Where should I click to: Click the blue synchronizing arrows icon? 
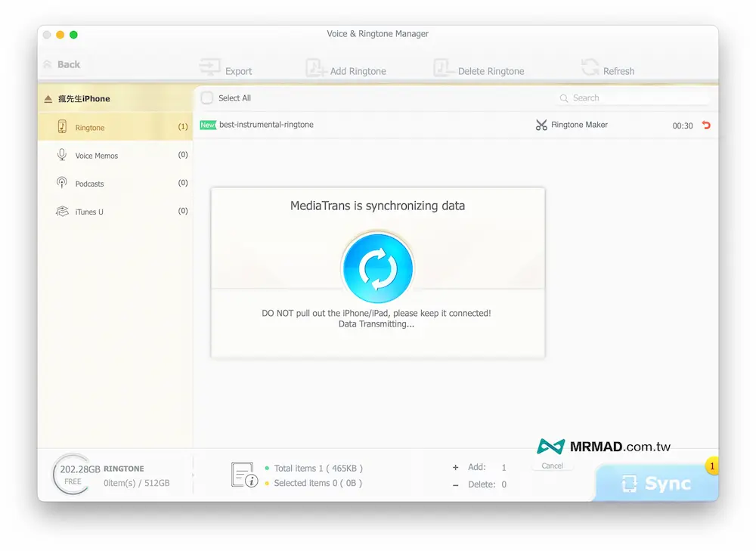(377, 268)
